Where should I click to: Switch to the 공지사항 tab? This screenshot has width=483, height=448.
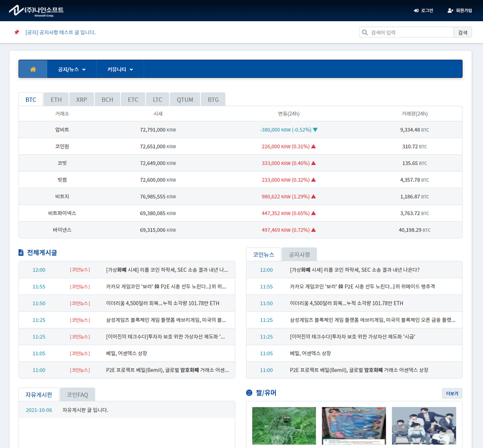(x=299, y=255)
